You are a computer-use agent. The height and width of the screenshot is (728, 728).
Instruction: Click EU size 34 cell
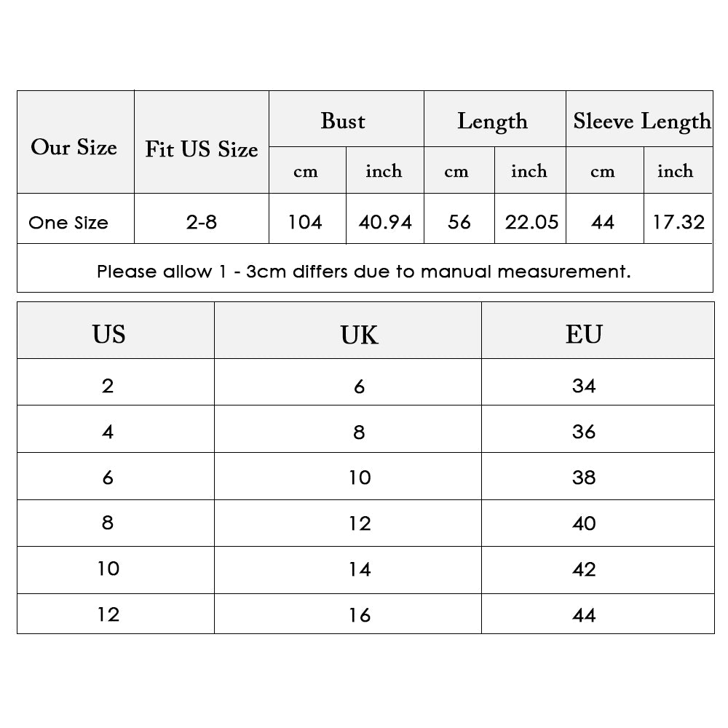click(598, 382)
